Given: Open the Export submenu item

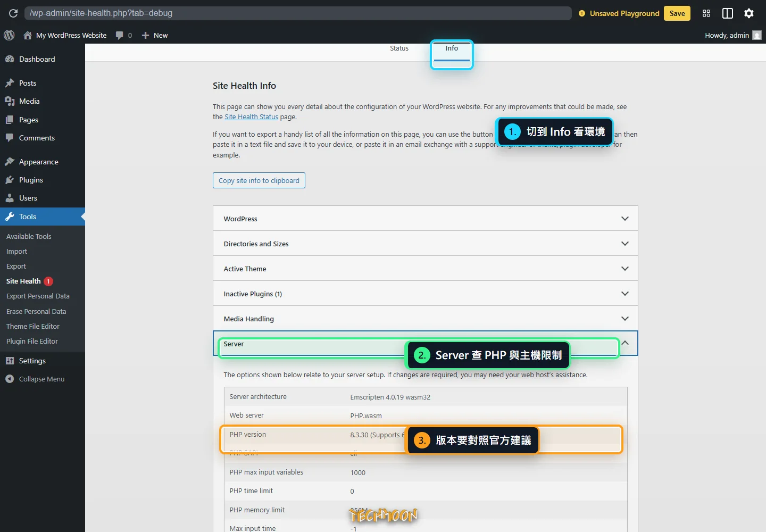Looking at the screenshot, I should click(x=16, y=266).
